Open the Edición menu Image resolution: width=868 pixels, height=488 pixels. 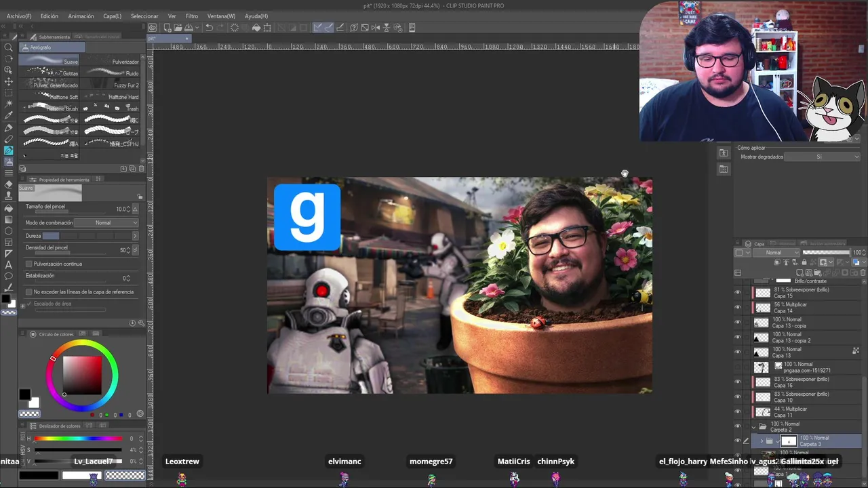(x=50, y=16)
